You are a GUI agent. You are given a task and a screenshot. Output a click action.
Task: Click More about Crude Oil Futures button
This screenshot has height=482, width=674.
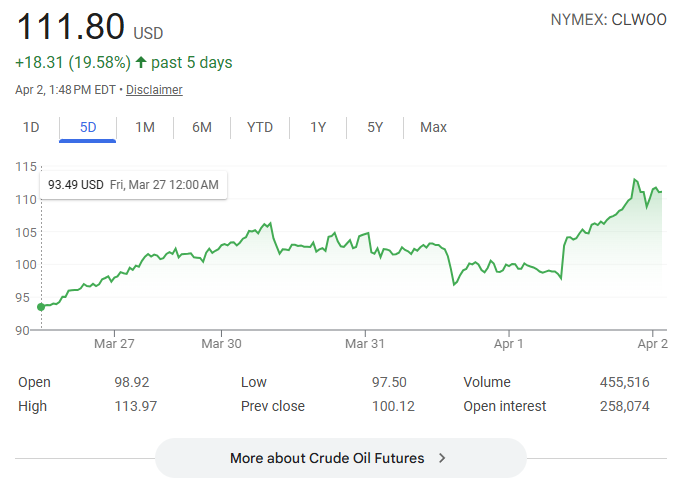[340, 458]
